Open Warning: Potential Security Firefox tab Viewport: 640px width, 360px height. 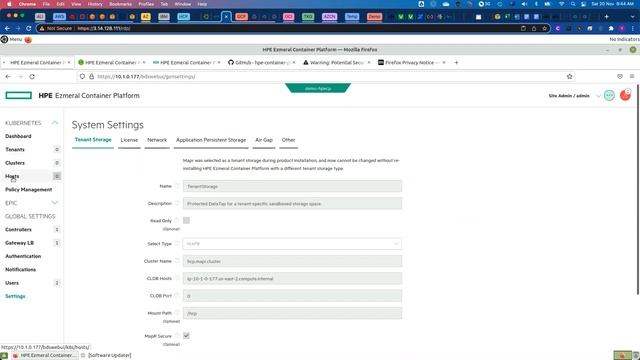click(x=336, y=62)
